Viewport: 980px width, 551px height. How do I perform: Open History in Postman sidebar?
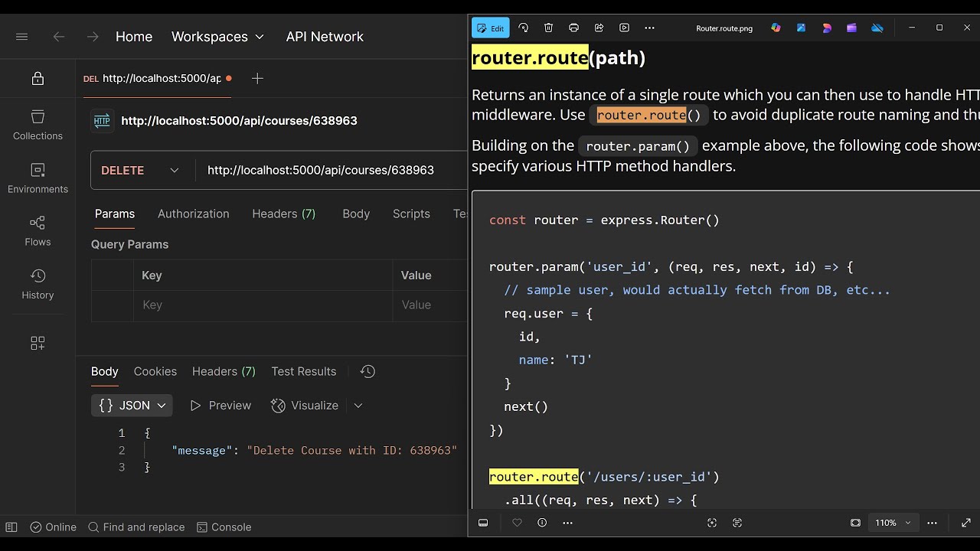[x=38, y=284]
